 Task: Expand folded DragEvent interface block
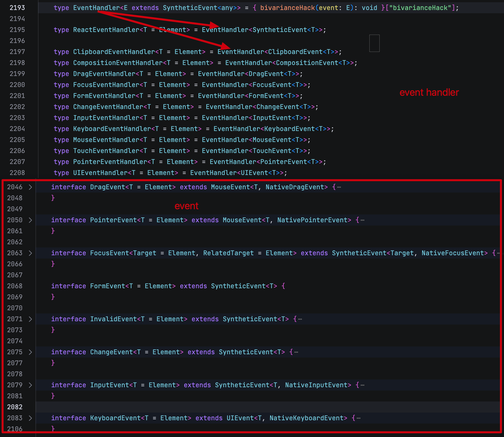point(30,187)
